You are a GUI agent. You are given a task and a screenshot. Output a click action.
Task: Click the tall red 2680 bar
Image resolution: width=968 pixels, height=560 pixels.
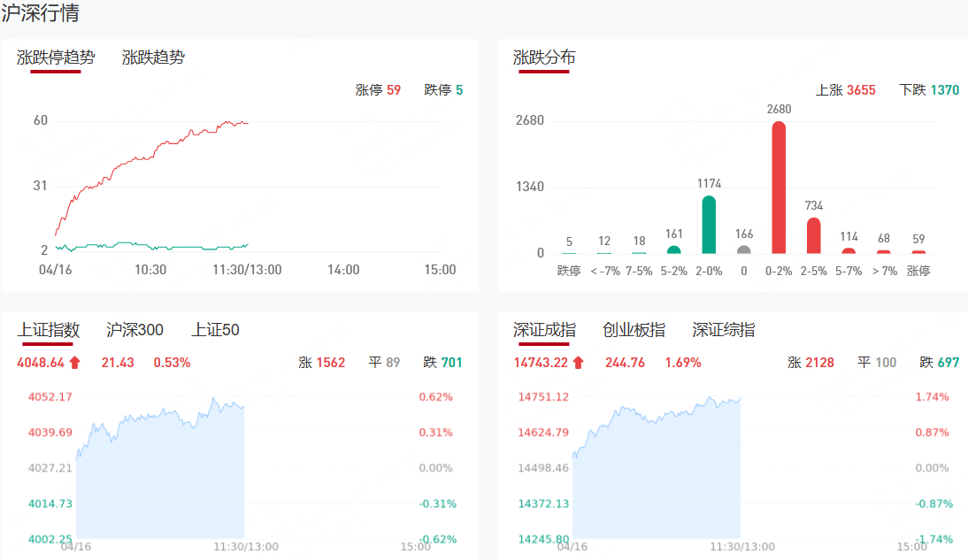(779, 188)
